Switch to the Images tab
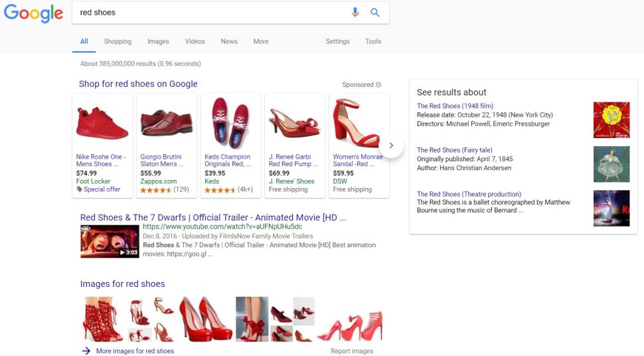 pos(158,42)
